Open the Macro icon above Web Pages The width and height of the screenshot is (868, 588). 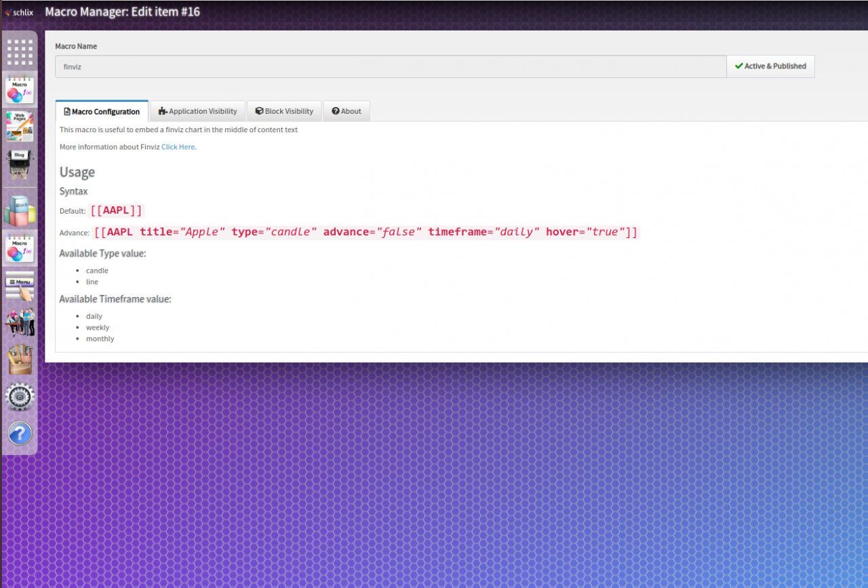click(20, 90)
